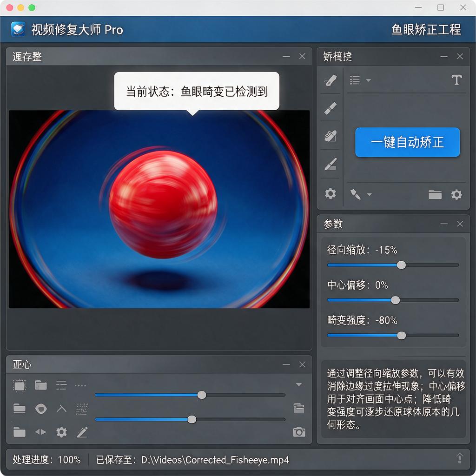Click the bulleted list icon
The image size is (476, 476).
[x=355, y=80]
